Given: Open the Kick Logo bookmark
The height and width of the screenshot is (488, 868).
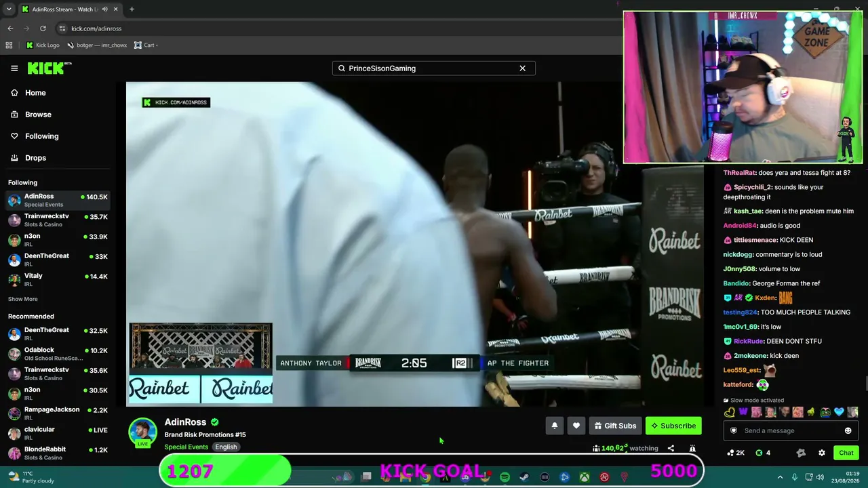Looking at the screenshot, I should [x=43, y=45].
